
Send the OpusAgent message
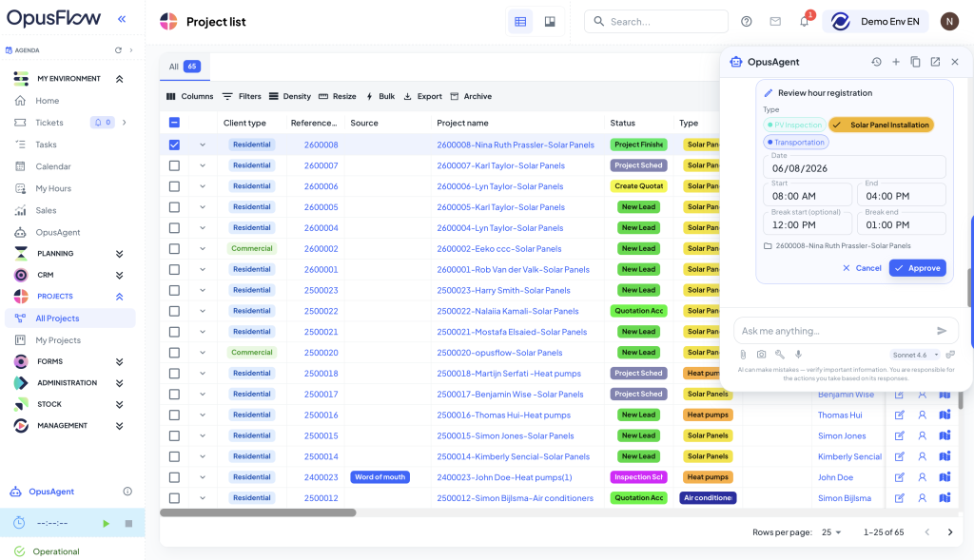pos(942,331)
